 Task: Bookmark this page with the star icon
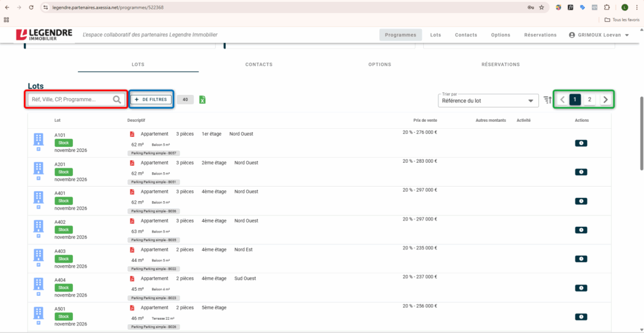pos(541,8)
